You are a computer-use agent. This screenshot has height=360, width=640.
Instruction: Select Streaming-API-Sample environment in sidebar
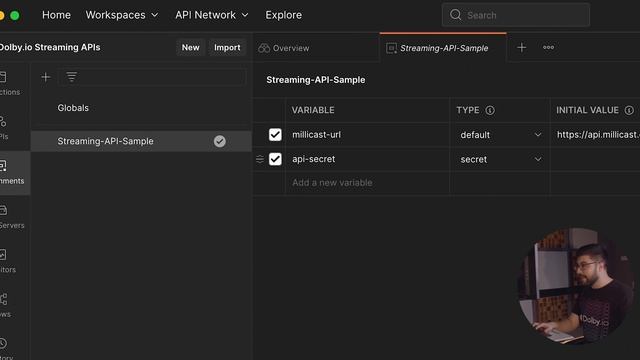(141, 141)
